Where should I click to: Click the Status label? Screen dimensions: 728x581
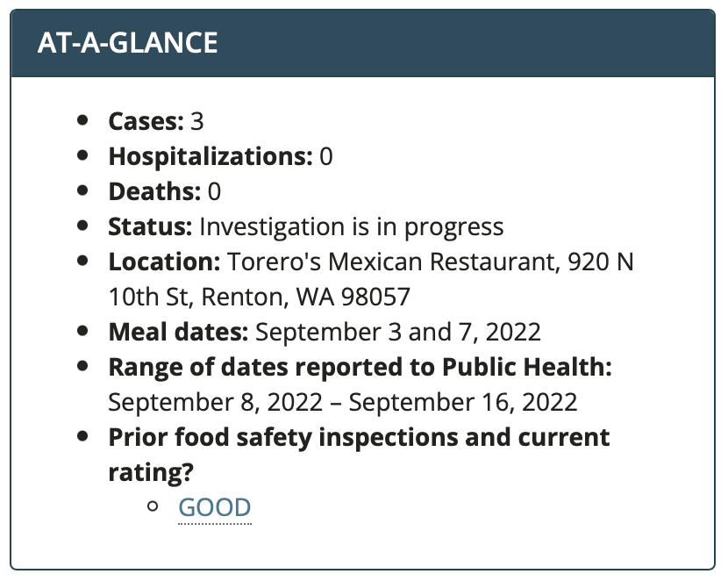tap(150, 226)
